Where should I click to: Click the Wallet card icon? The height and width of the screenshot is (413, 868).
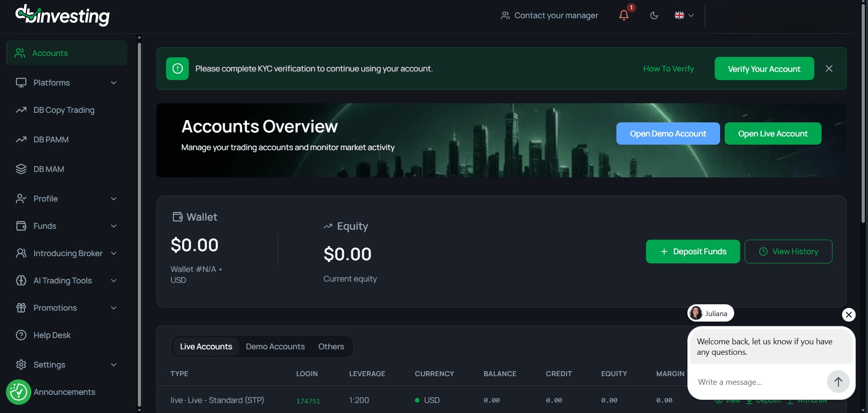pos(177,217)
